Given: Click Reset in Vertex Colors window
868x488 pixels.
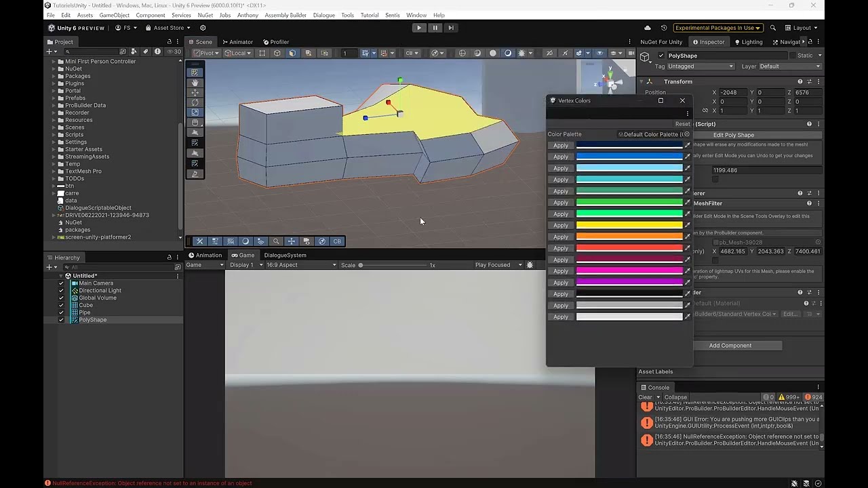Looking at the screenshot, I should pos(682,124).
